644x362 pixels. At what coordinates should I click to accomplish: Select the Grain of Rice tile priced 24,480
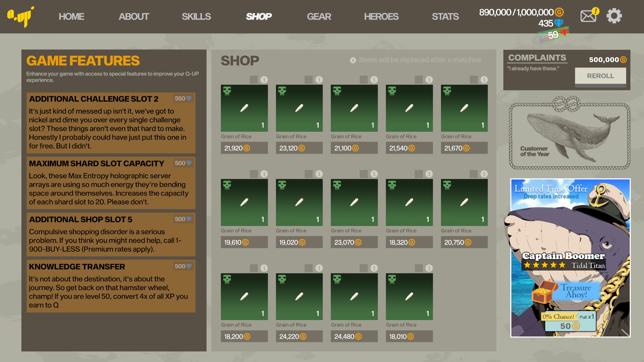[354, 297]
